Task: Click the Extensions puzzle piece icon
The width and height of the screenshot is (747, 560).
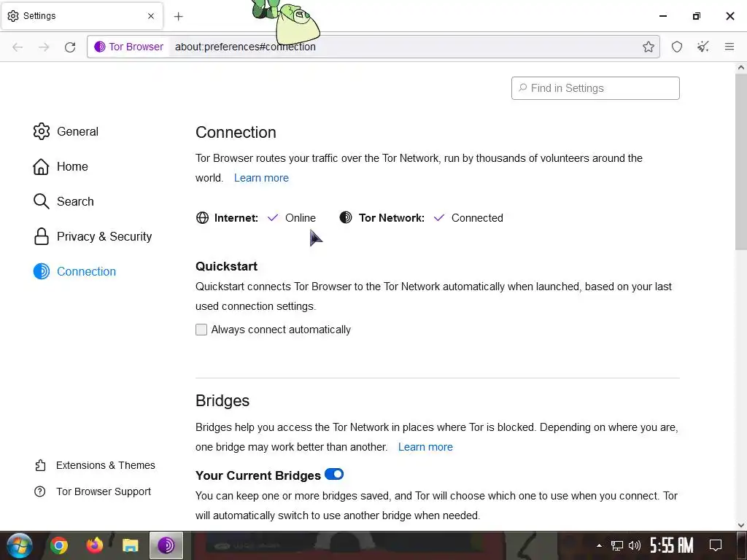Action: tap(40, 465)
